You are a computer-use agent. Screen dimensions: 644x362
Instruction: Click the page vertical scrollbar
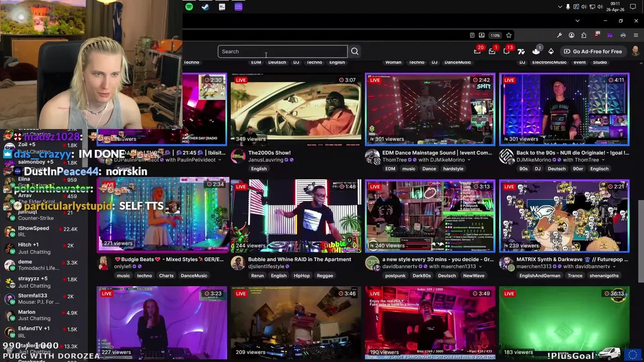click(x=640, y=241)
